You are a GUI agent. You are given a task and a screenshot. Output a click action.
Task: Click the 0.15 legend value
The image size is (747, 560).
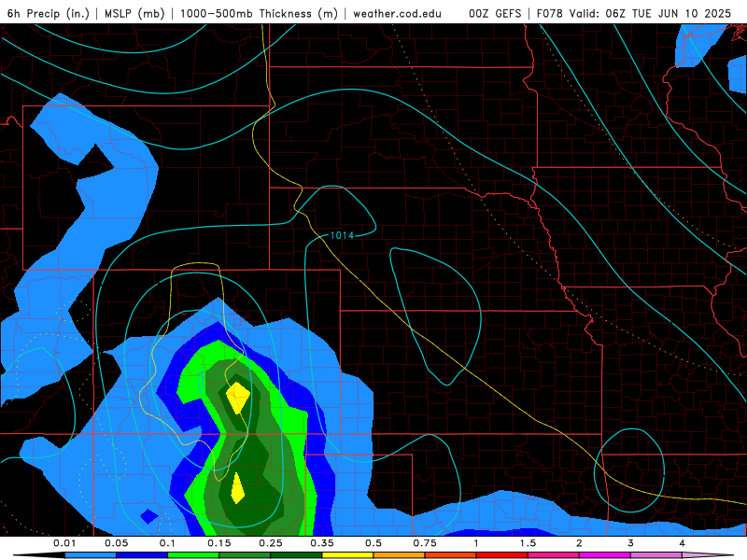pos(219,543)
